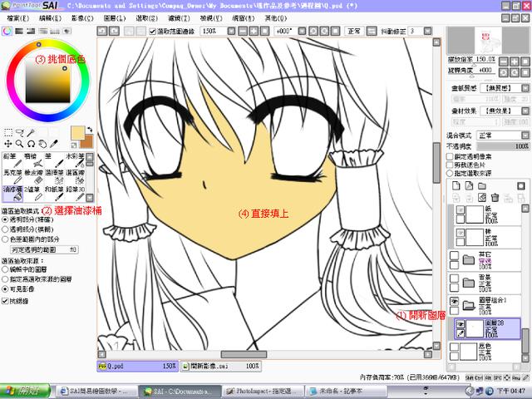
Task: Select 透明部分(精確) detection mode
Action: (5, 219)
